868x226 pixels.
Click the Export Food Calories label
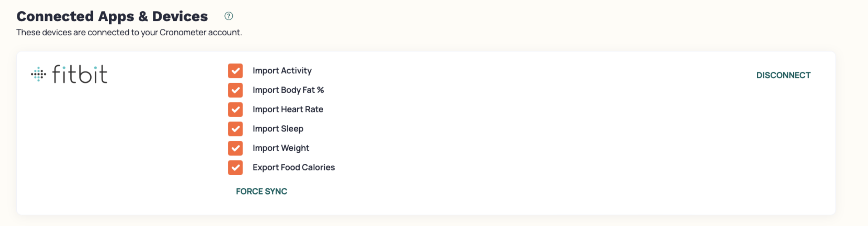tap(294, 168)
